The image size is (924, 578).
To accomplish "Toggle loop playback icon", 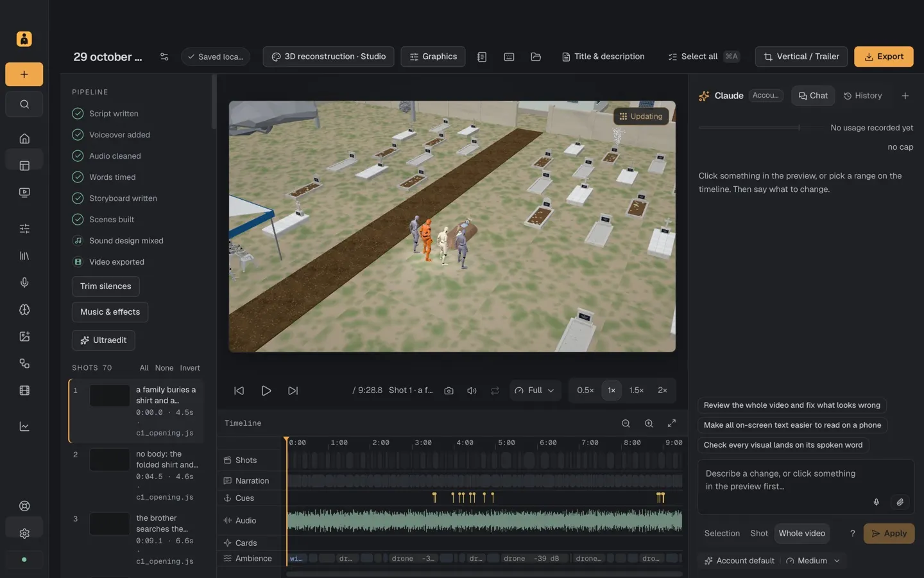I will [x=495, y=390].
